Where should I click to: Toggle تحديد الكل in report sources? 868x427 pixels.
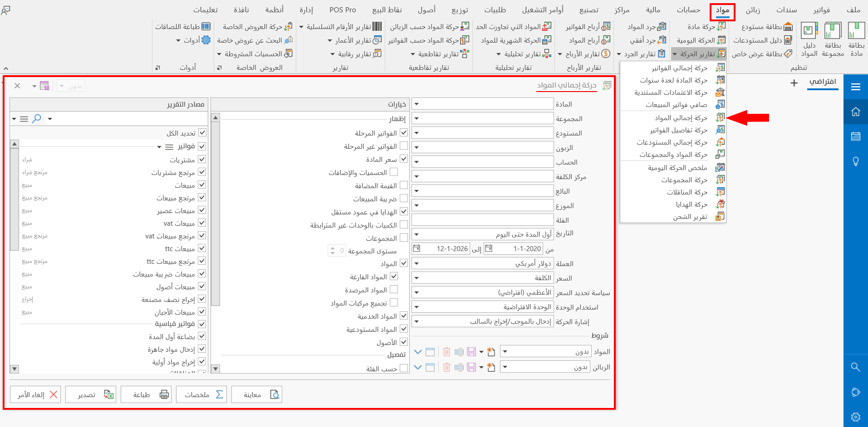[202, 132]
